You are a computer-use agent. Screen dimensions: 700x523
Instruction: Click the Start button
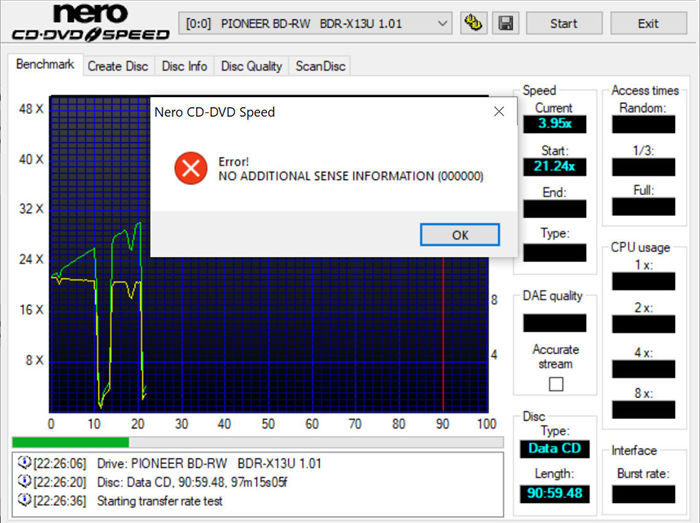(x=564, y=23)
